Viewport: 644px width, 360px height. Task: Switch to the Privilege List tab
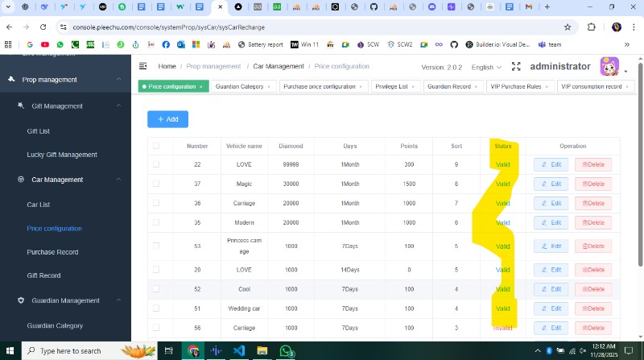(391, 86)
